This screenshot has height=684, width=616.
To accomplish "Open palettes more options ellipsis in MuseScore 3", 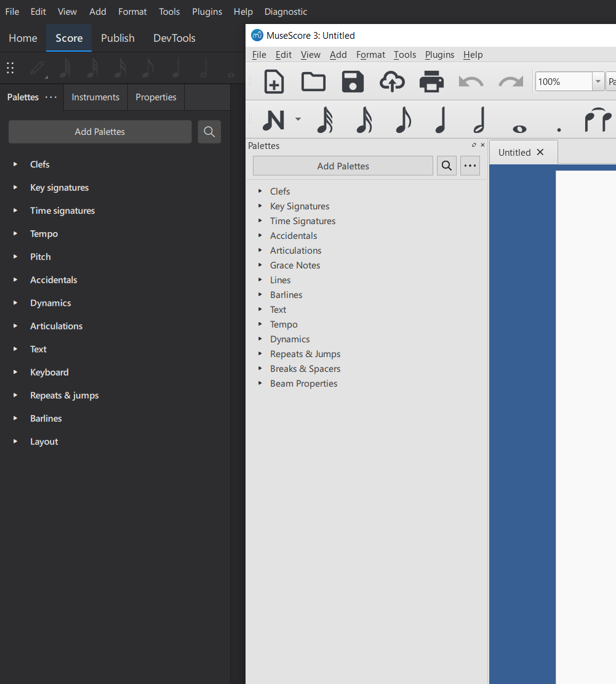I will 470,166.
